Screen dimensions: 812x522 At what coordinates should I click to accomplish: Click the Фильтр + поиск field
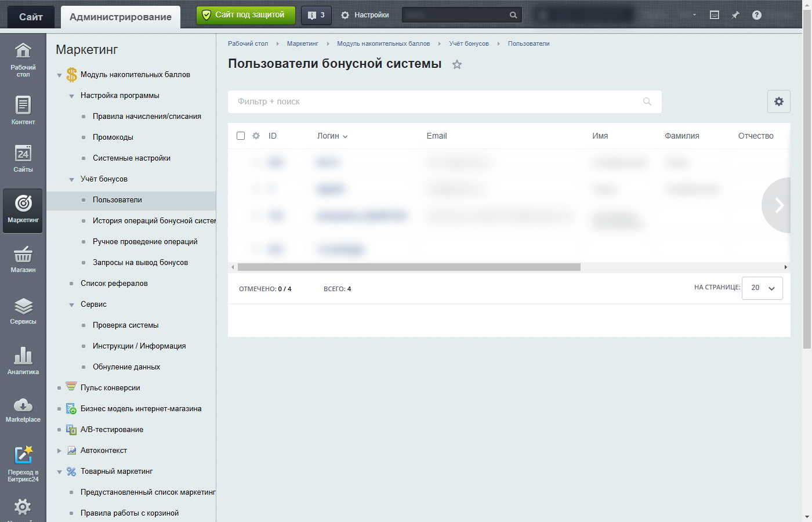[445, 101]
